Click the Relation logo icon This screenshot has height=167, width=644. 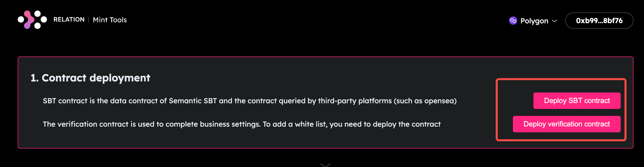pos(32,20)
